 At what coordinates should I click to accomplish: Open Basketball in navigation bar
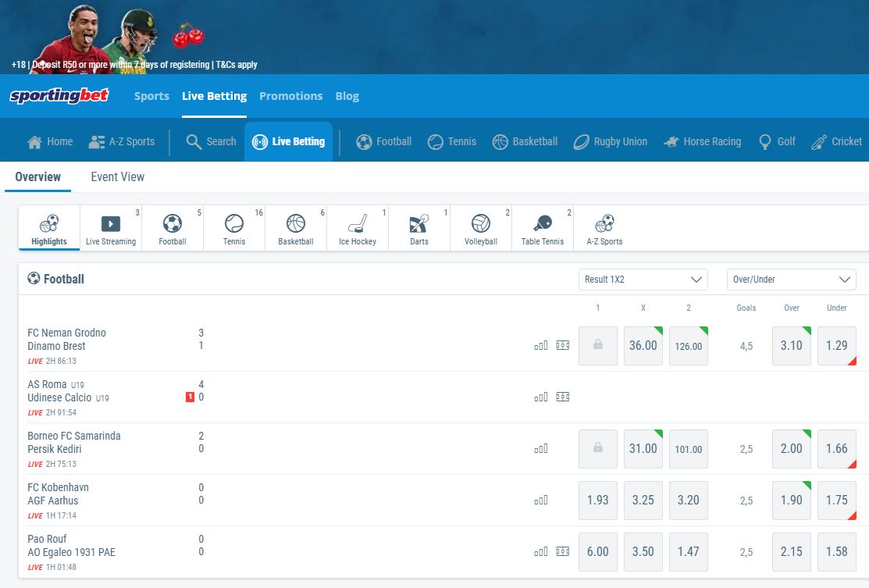pos(525,142)
